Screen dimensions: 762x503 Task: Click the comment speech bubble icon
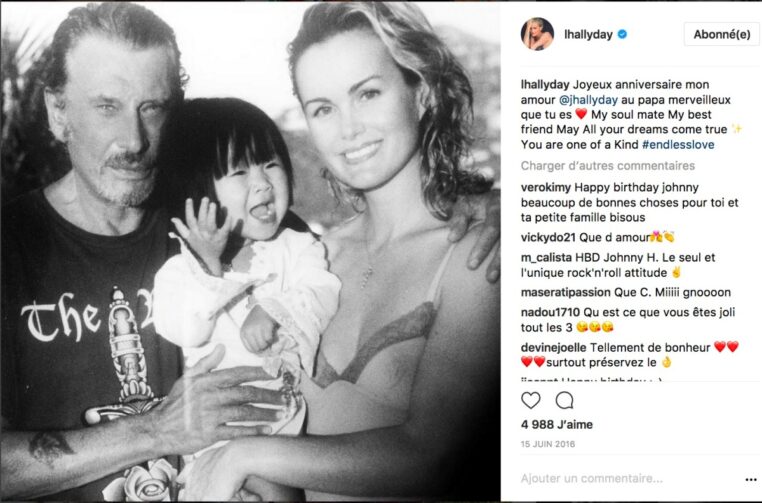point(564,400)
